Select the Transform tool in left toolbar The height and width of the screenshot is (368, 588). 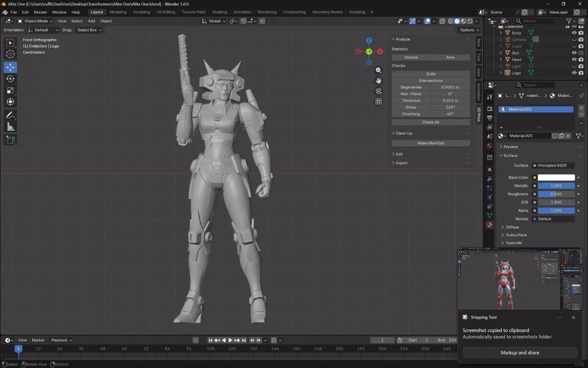point(10,102)
